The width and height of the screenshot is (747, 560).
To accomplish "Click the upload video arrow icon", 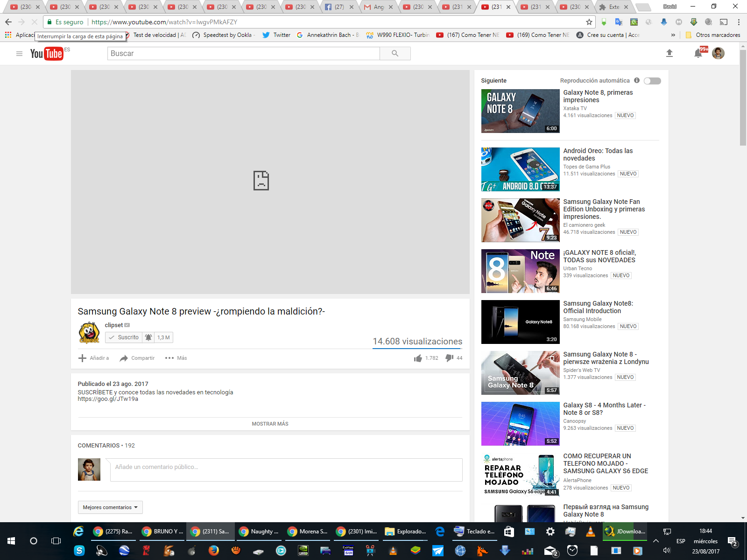I will tap(669, 53).
